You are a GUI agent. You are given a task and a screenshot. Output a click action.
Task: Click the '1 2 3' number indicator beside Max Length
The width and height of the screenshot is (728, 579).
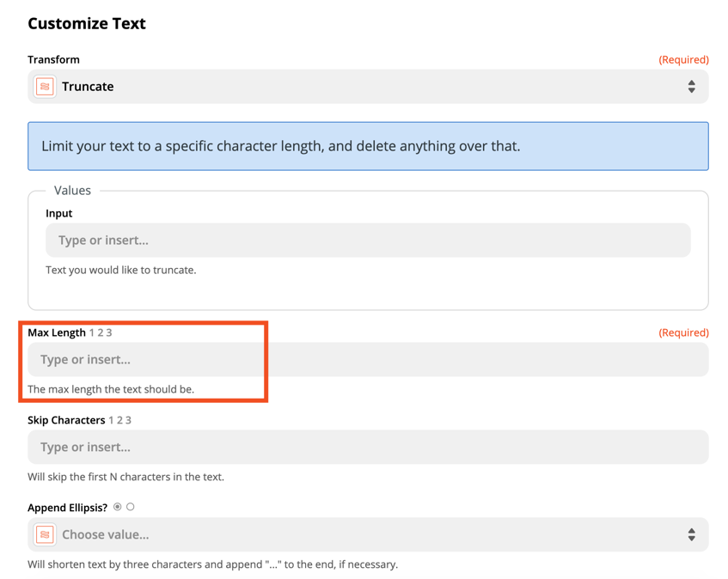click(x=101, y=332)
